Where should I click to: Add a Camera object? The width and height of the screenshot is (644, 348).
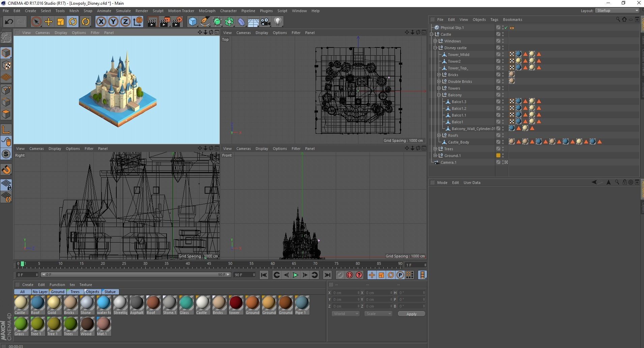click(266, 22)
